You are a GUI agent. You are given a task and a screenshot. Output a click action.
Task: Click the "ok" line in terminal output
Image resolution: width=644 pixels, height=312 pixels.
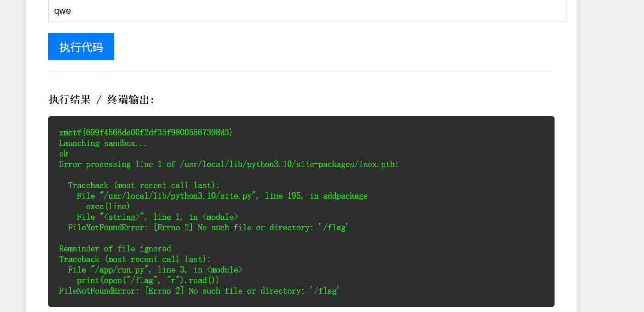pyautogui.click(x=64, y=154)
